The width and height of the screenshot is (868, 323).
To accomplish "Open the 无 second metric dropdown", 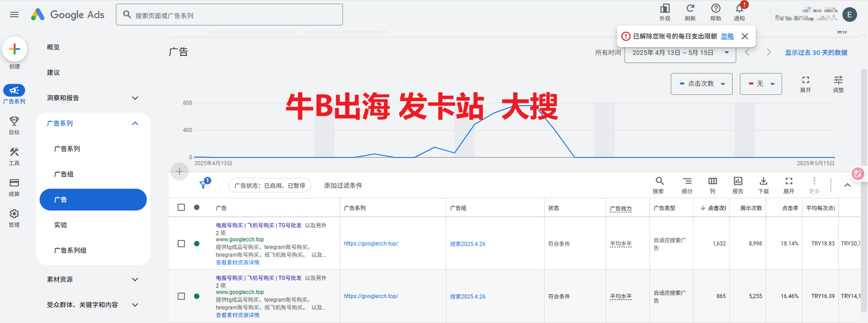I will 761,84.
